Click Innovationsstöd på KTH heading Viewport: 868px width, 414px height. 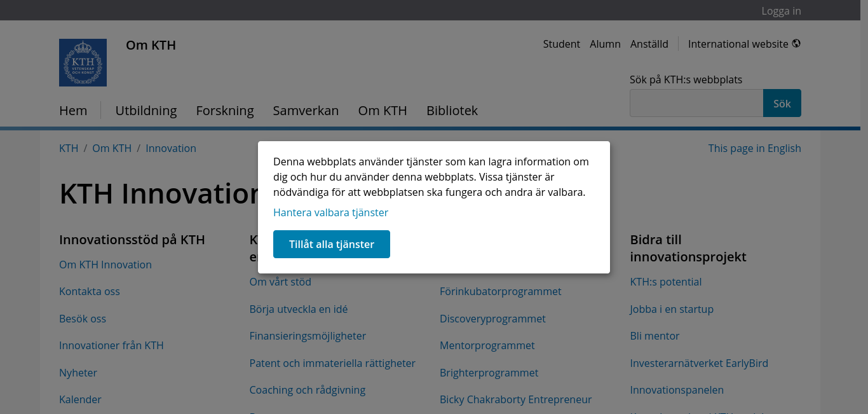(x=132, y=240)
